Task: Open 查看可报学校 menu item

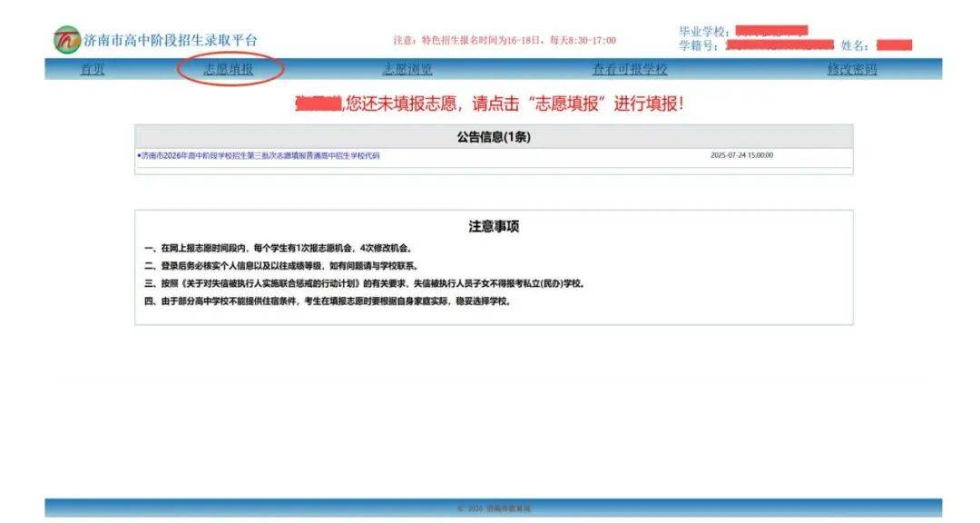Action: click(x=630, y=69)
